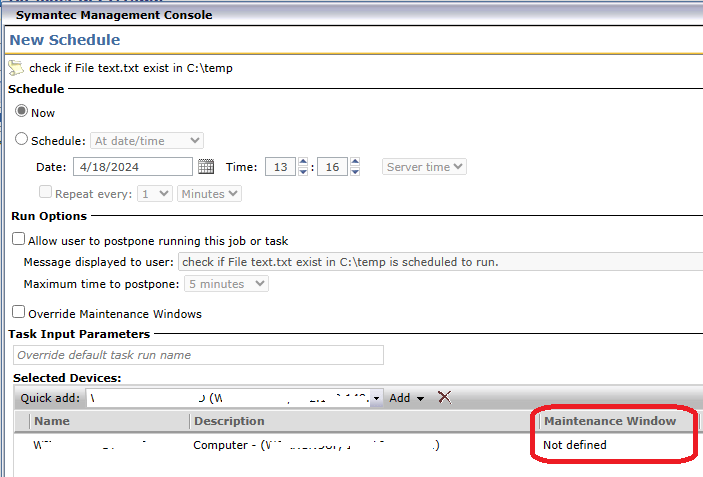Toggle the Repeat every checkbox

(x=44, y=193)
